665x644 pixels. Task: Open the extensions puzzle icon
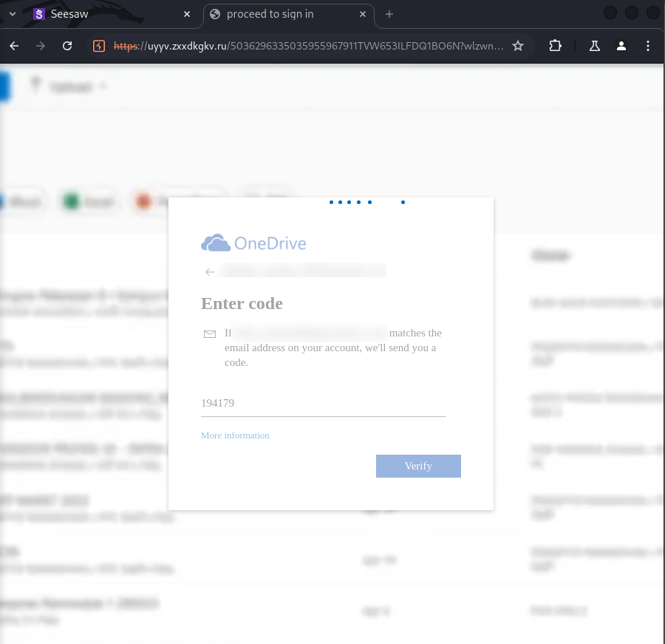point(555,46)
